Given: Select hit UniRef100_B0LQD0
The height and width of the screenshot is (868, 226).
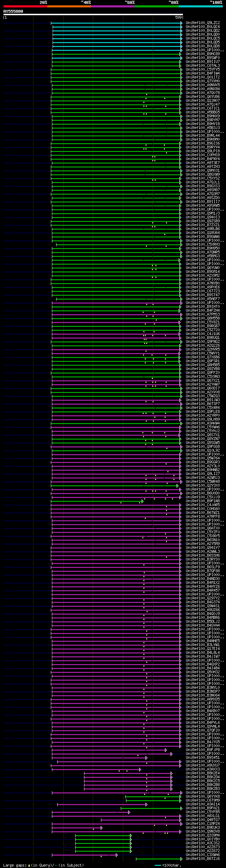Looking at the screenshot, I should 203,35.
